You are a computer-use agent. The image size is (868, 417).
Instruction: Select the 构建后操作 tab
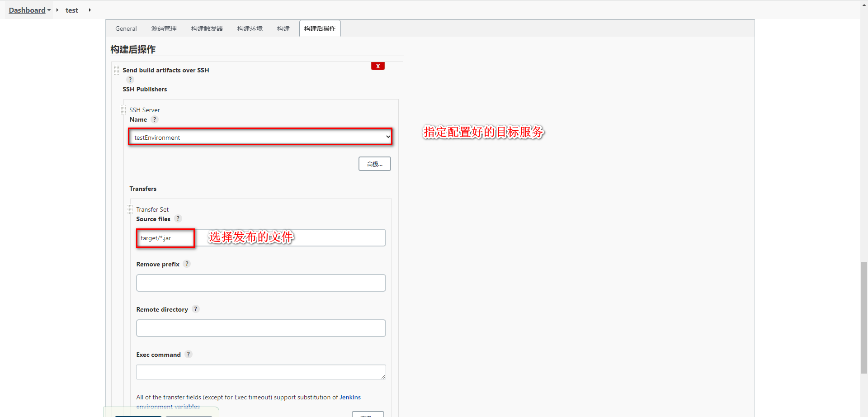[x=320, y=28]
